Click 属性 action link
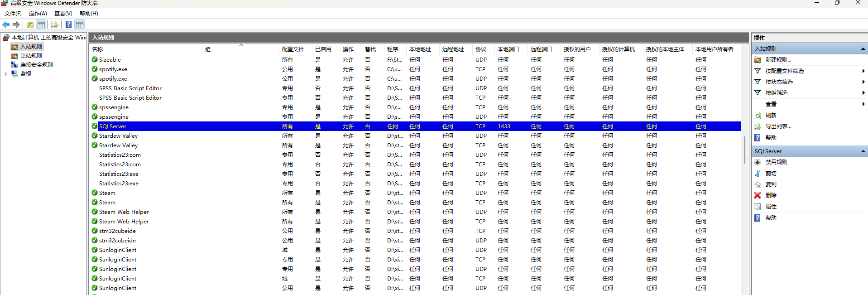This screenshot has width=868, height=295. point(771,207)
